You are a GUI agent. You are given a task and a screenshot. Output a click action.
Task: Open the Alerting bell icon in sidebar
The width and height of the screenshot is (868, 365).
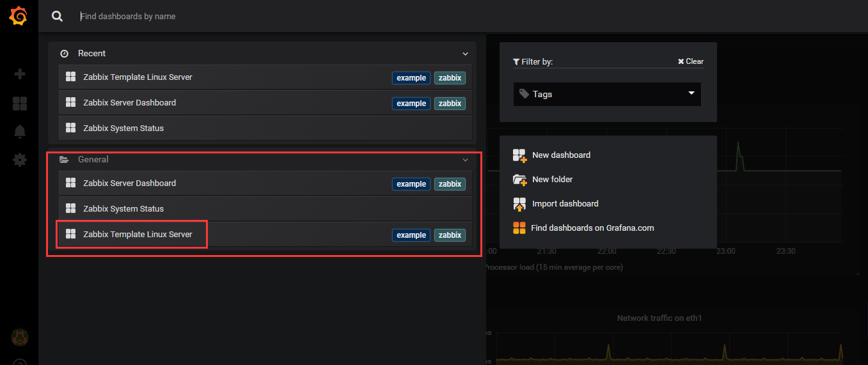(x=20, y=131)
